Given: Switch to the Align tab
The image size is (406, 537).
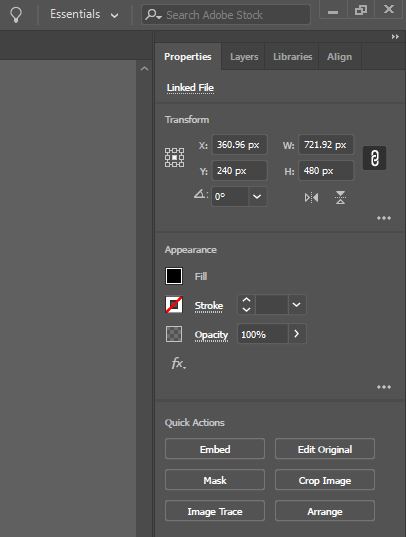Looking at the screenshot, I should [x=339, y=57].
